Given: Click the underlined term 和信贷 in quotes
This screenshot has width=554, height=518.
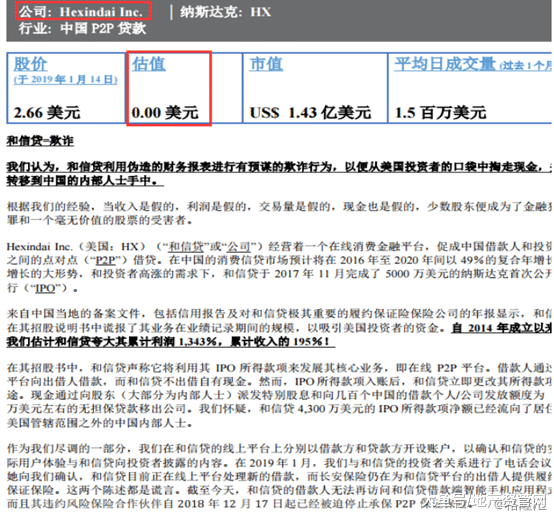Looking at the screenshot, I should click(x=186, y=246).
